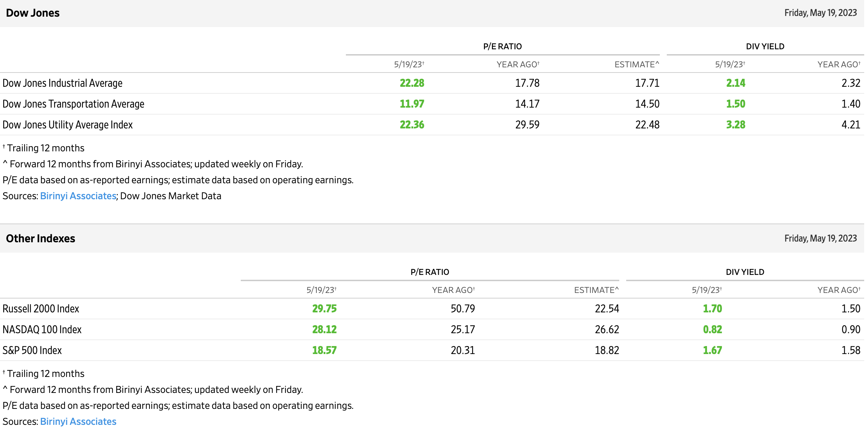Click DIV YIELD header in Other Indexes table
The height and width of the screenshot is (429, 868).
[745, 272]
